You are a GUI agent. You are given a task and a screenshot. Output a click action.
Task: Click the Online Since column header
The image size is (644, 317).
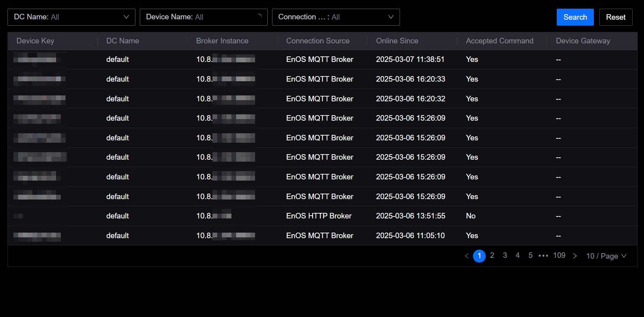397,41
